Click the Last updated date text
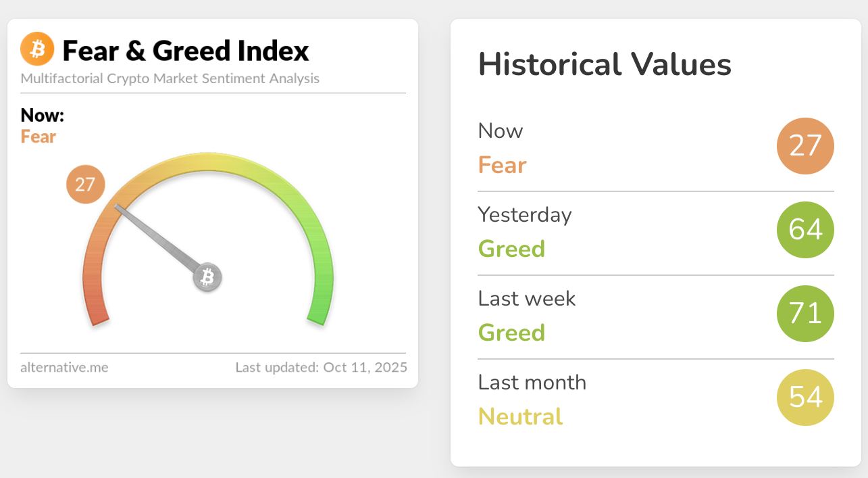The image size is (868, 478). tap(321, 368)
